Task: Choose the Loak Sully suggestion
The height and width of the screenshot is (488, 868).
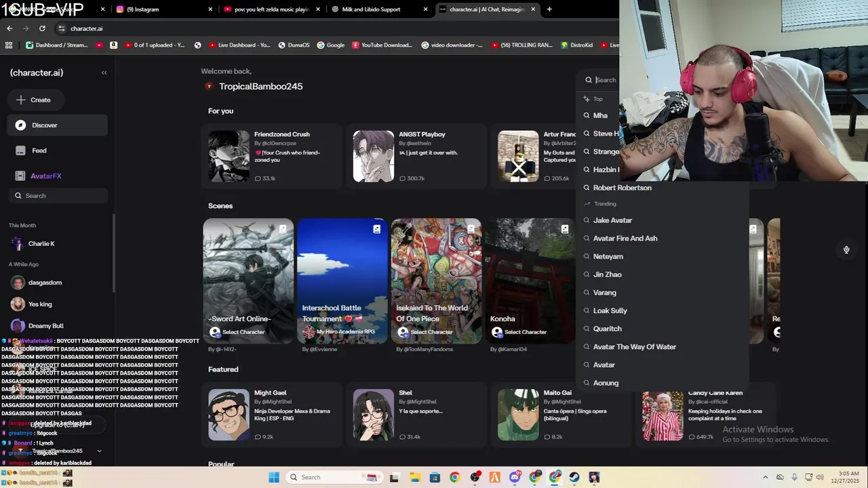Action: click(x=661, y=310)
